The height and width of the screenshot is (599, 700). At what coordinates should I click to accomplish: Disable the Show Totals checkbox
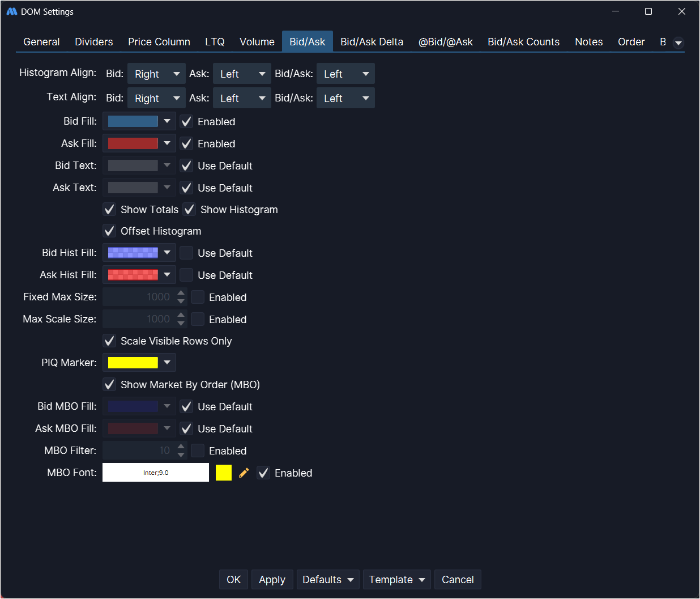tap(110, 210)
